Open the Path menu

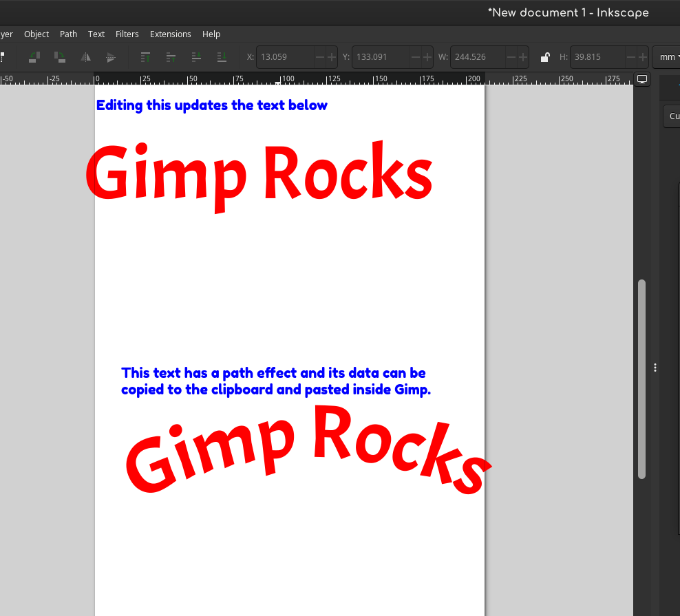[69, 34]
